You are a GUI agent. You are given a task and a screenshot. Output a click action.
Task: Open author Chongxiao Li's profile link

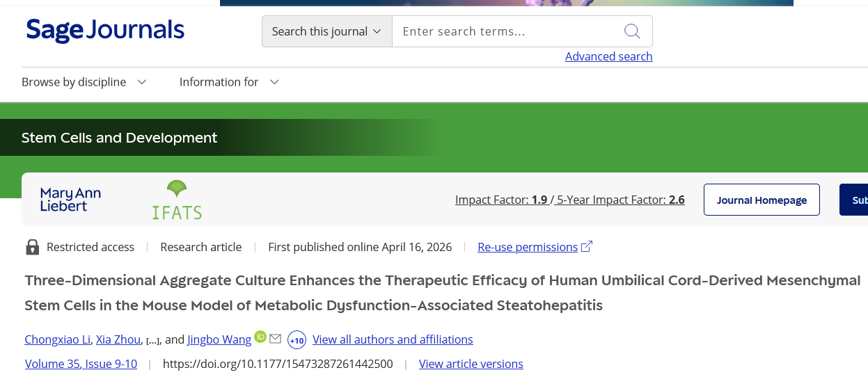[x=58, y=339]
